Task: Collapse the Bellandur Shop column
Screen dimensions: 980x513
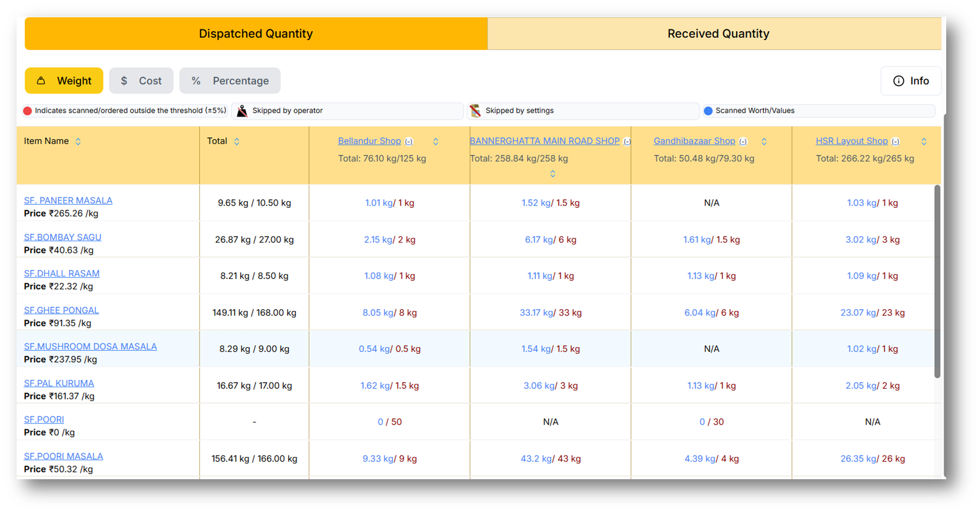Action: 409,141
